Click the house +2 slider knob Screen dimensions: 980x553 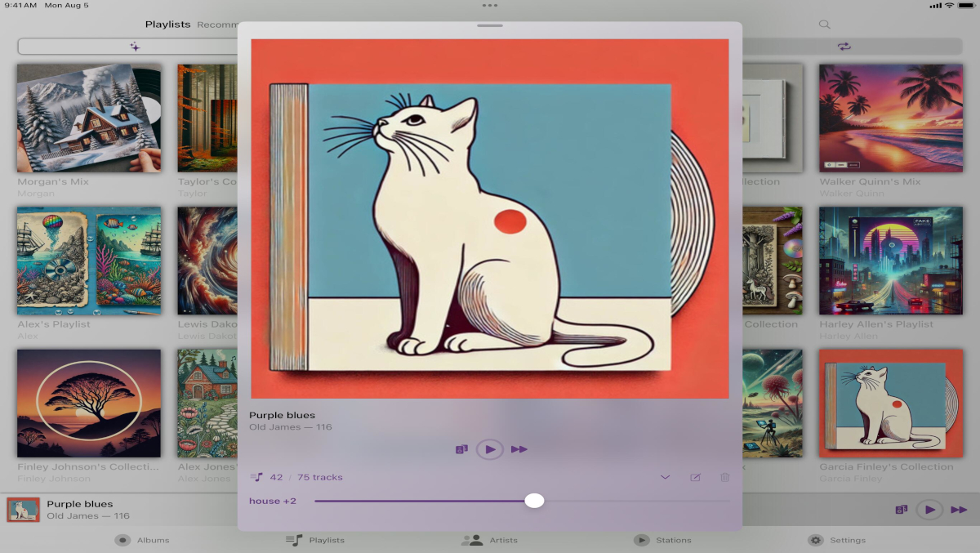click(x=534, y=501)
